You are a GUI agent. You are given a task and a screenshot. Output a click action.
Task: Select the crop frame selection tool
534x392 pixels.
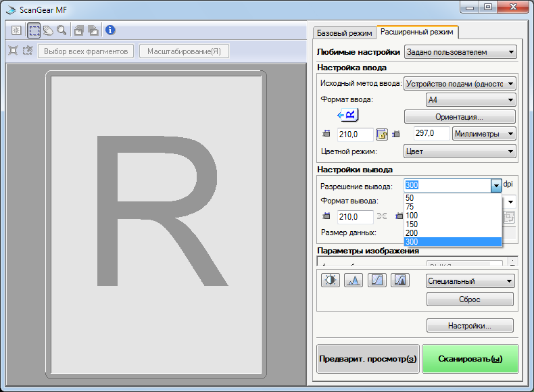[x=34, y=30]
